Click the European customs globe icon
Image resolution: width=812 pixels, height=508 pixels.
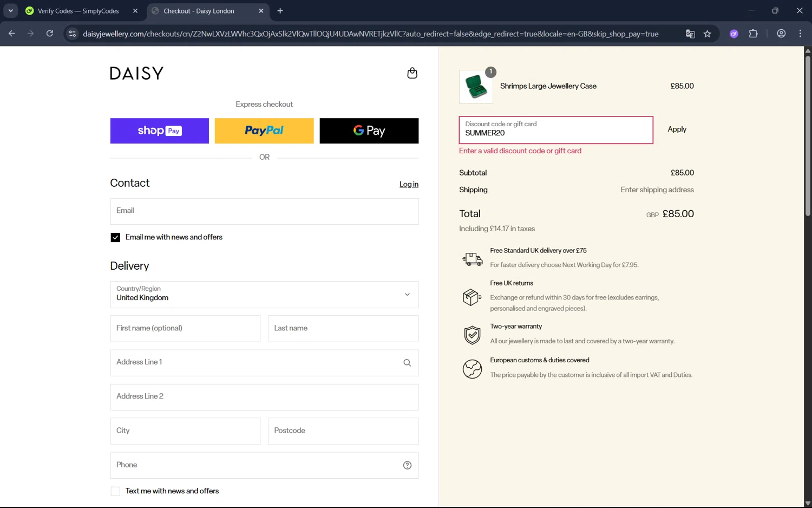[x=472, y=369]
